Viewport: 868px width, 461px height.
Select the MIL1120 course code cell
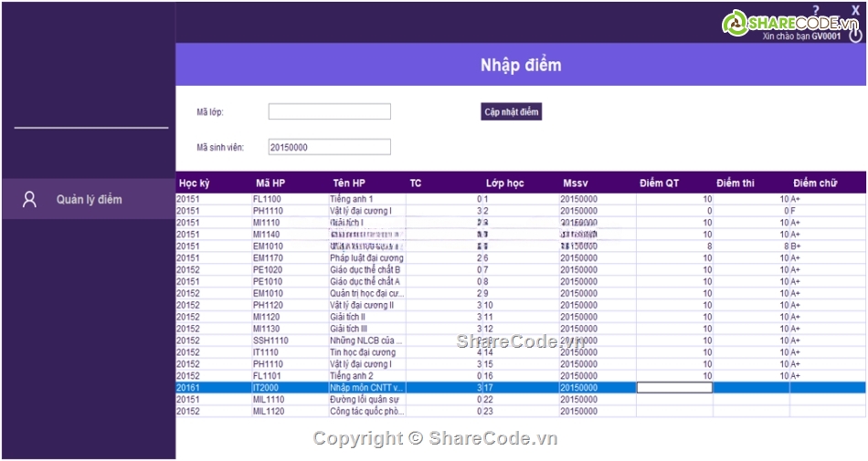291,412
